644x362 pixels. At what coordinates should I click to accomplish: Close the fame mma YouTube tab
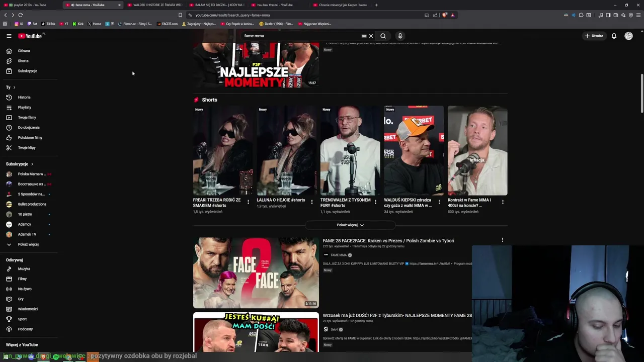[x=119, y=5]
